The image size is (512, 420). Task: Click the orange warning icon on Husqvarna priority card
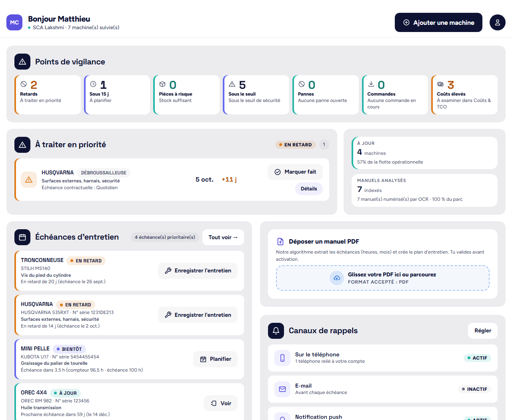click(x=29, y=180)
